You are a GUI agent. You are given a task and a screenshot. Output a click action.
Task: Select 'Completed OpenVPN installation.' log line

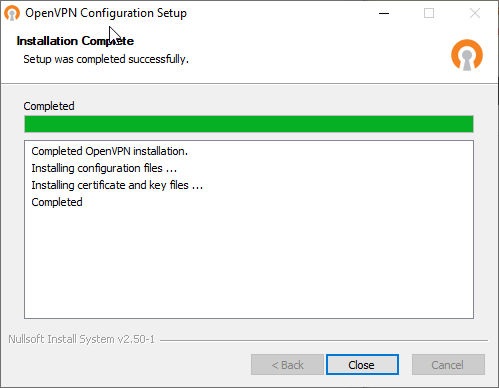pos(110,151)
